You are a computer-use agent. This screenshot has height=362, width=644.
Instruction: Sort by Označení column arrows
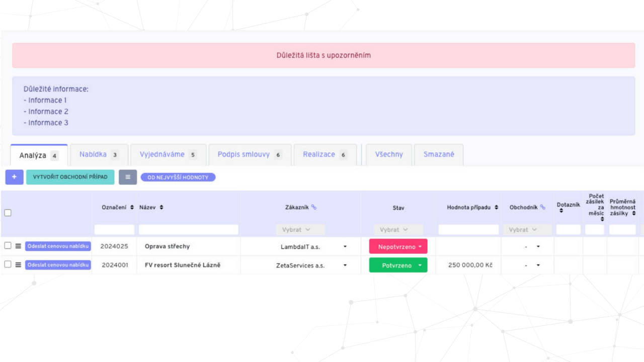click(132, 208)
